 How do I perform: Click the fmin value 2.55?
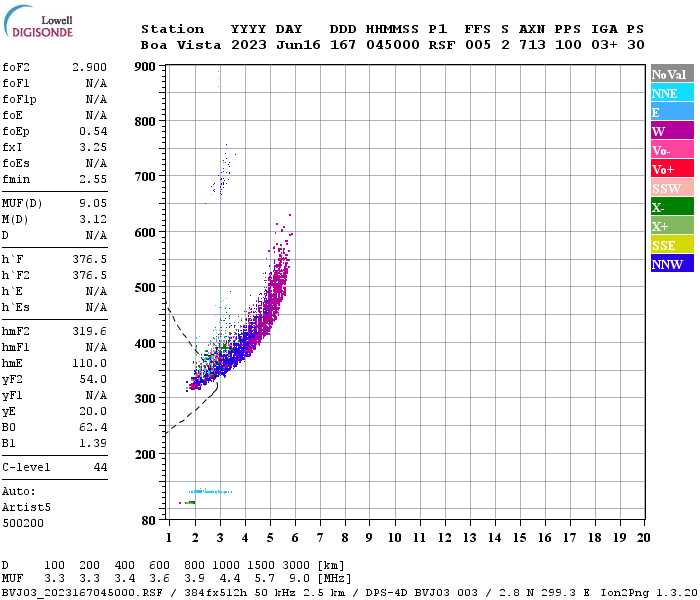coord(93,179)
